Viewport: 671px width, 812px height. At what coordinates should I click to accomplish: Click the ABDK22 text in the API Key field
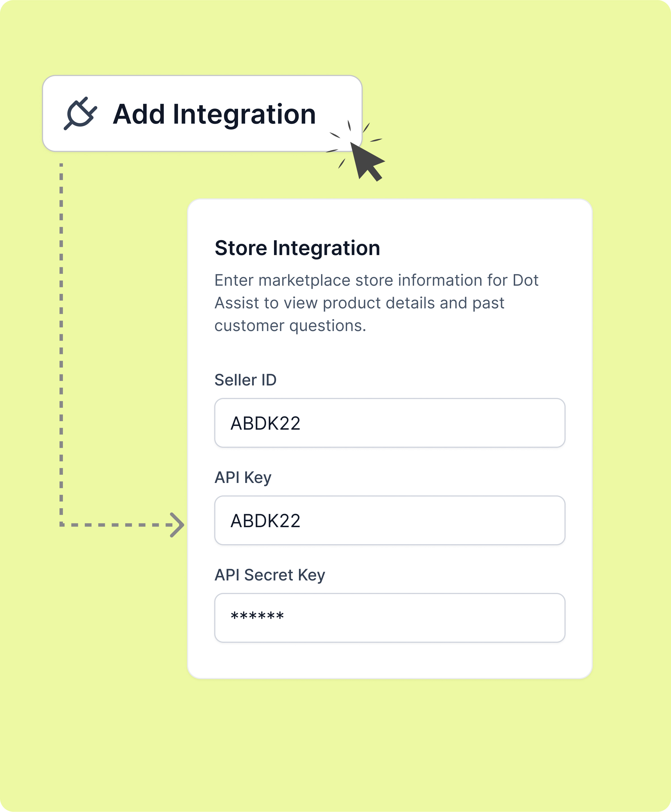[265, 521]
